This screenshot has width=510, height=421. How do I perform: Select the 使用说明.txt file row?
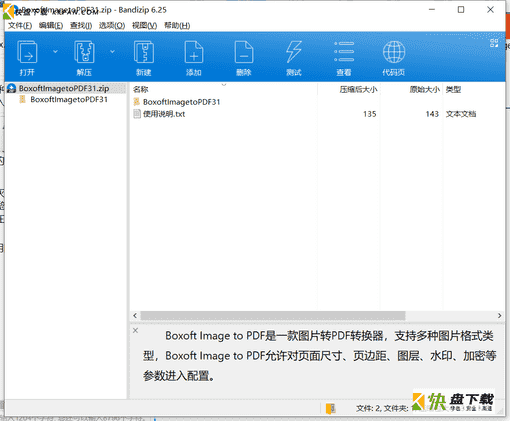click(317, 114)
